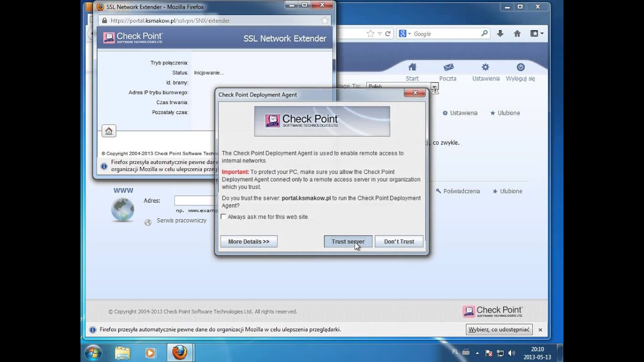Viewport: 644px width, 362px height.
Task: Open the volume control speaker icon
Action: [511, 353]
